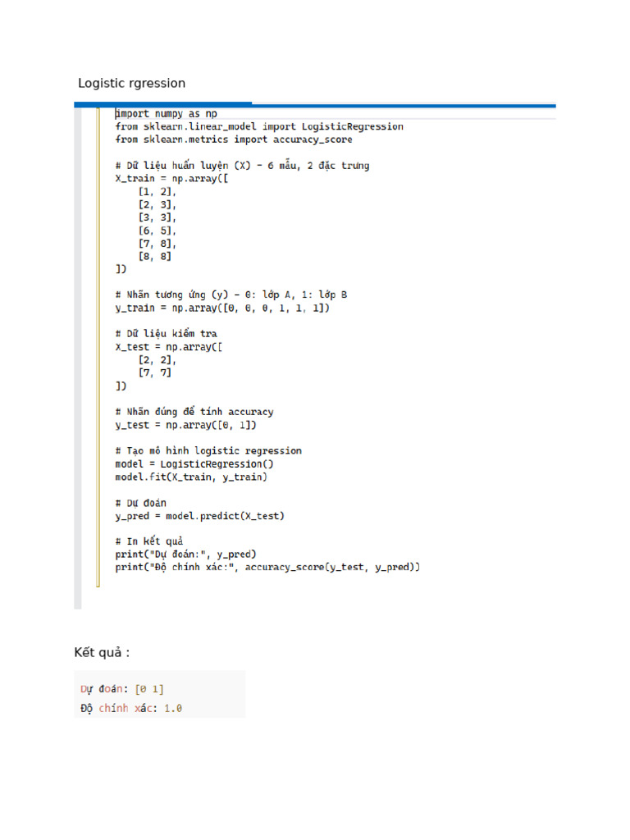This screenshot has height=840, width=630.
Task: Click the 'Độ chính xác: 1.0' output
Action: (131, 708)
